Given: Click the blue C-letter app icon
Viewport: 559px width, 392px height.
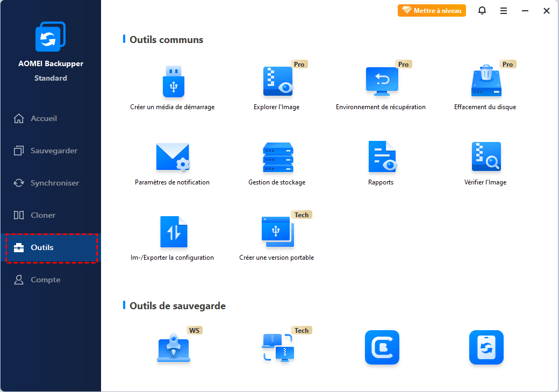Looking at the screenshot, I should coord(382,347).
